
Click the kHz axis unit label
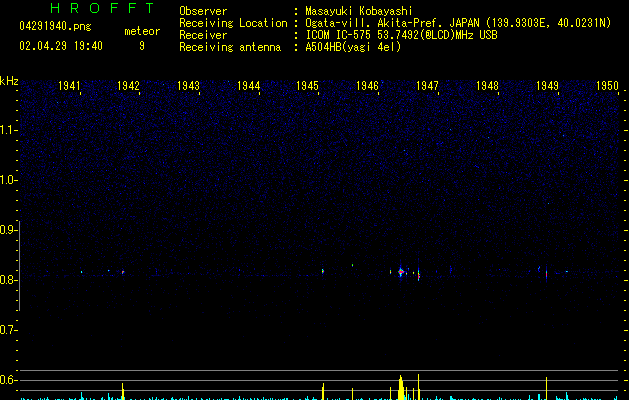(x=9, y=81)
